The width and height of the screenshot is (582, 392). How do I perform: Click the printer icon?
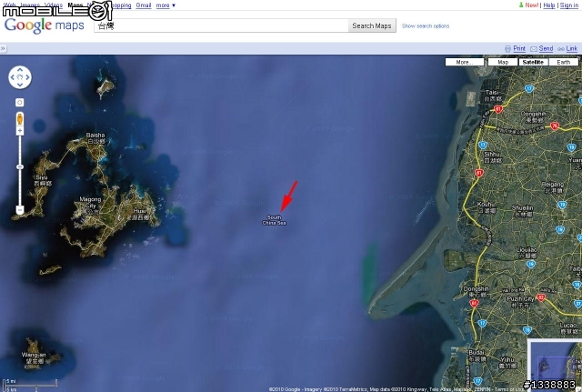point(507,49)
